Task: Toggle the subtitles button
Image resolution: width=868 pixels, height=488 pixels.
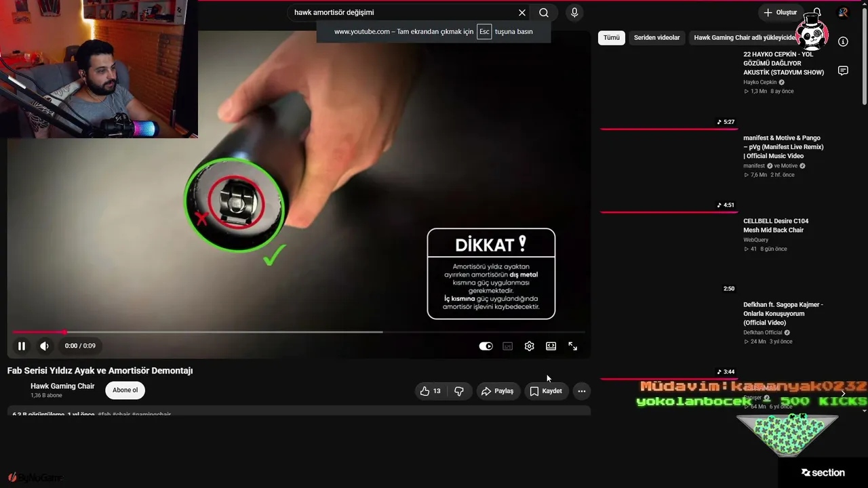Action: [508, 346]
